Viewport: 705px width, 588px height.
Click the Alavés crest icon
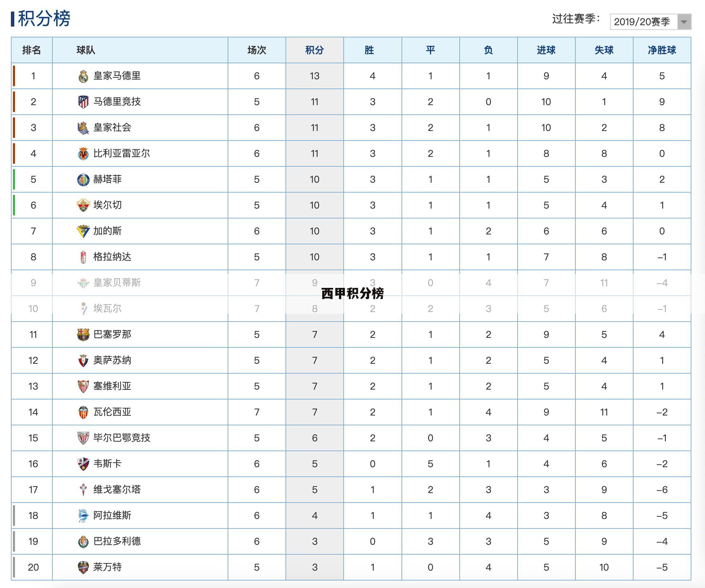pyautogui.click(x=83, y=516)
